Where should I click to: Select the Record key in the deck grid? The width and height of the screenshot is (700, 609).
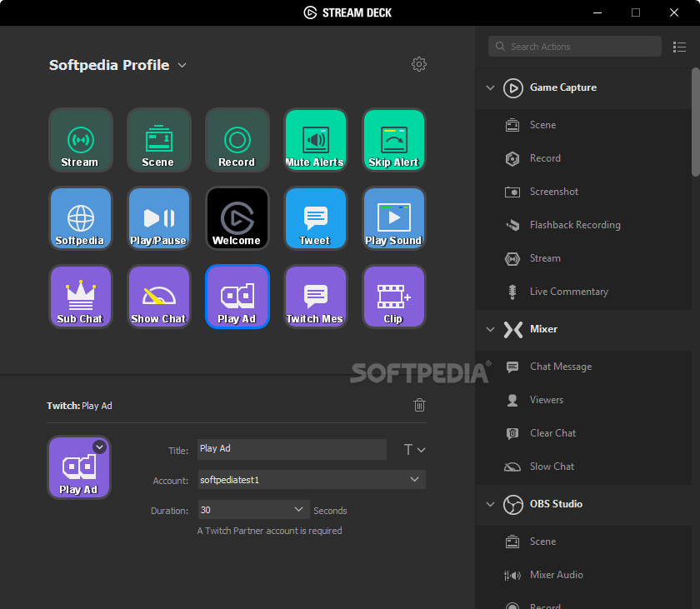pos(237,140)
